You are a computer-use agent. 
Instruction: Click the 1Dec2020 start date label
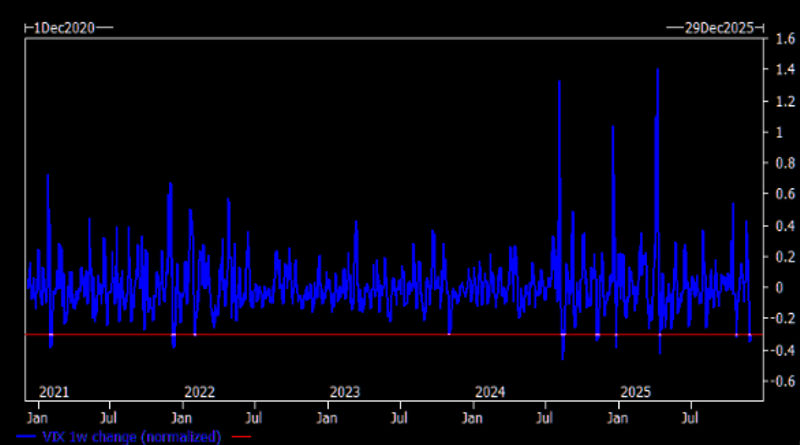pos(63,28)
